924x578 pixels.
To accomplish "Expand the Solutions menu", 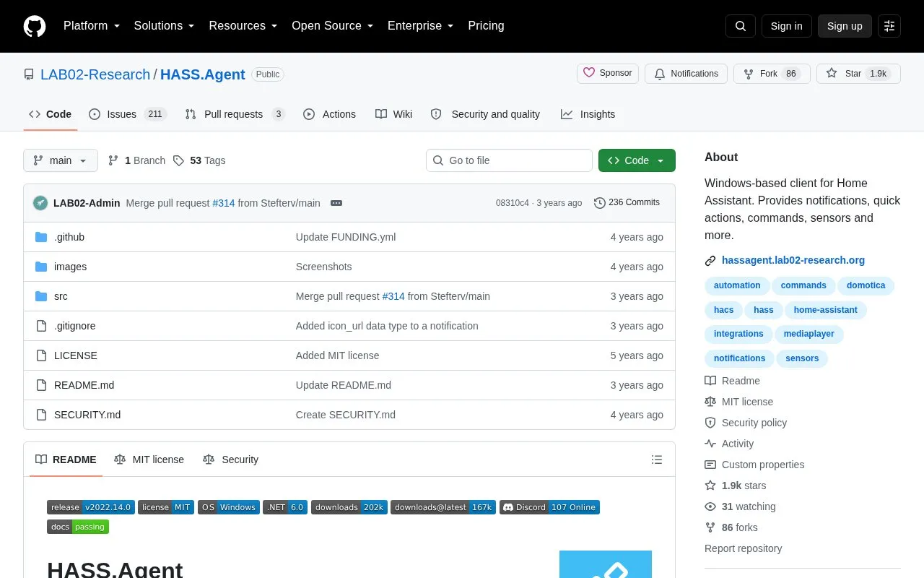I will (165, 26).
